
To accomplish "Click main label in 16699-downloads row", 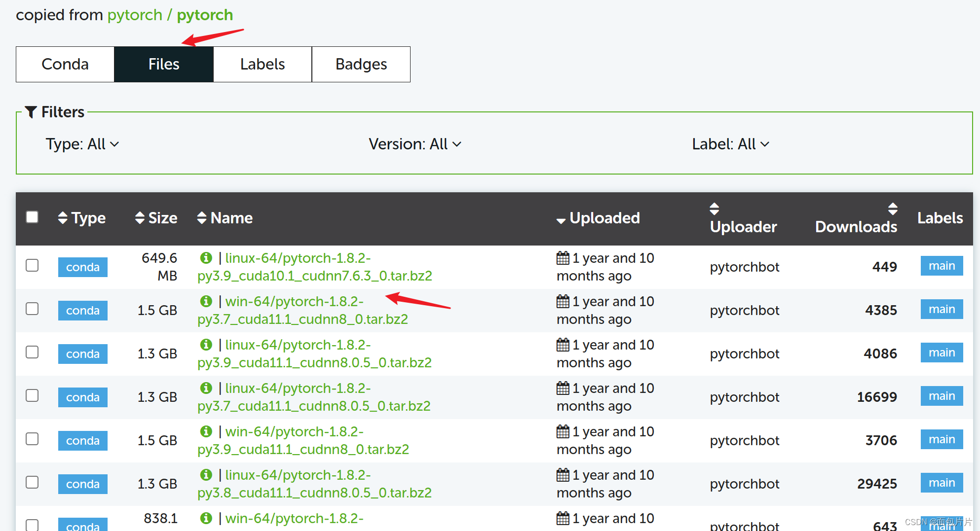I will [942, 396].
